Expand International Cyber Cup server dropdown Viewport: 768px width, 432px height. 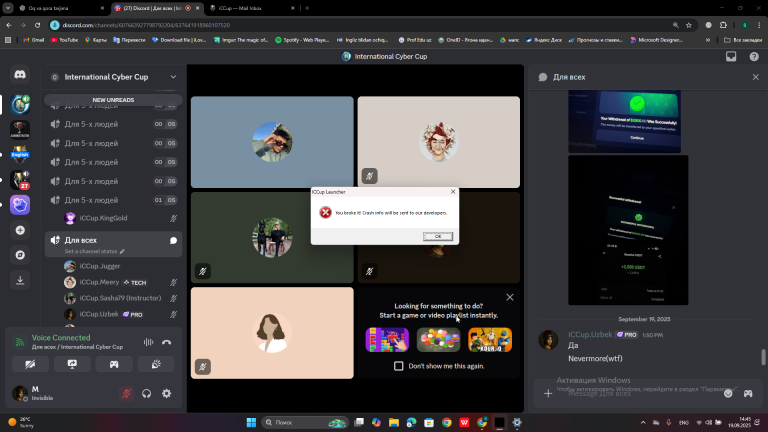173,77
